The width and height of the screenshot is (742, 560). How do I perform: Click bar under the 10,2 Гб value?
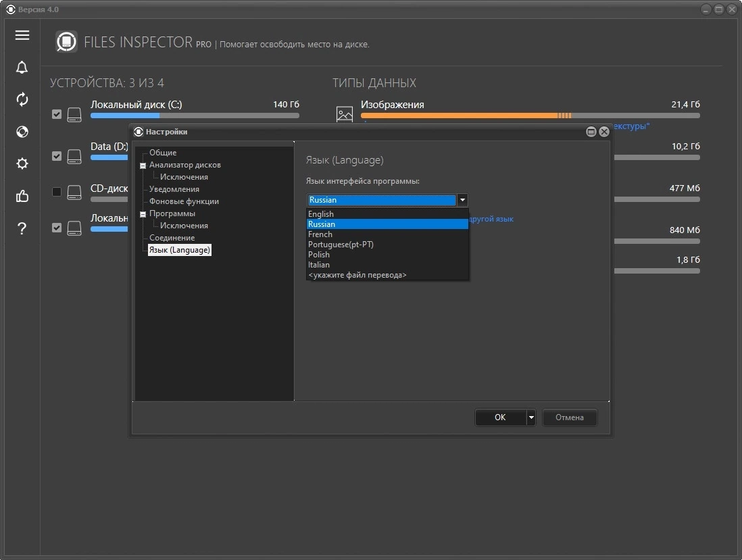[x=657, y=157]
